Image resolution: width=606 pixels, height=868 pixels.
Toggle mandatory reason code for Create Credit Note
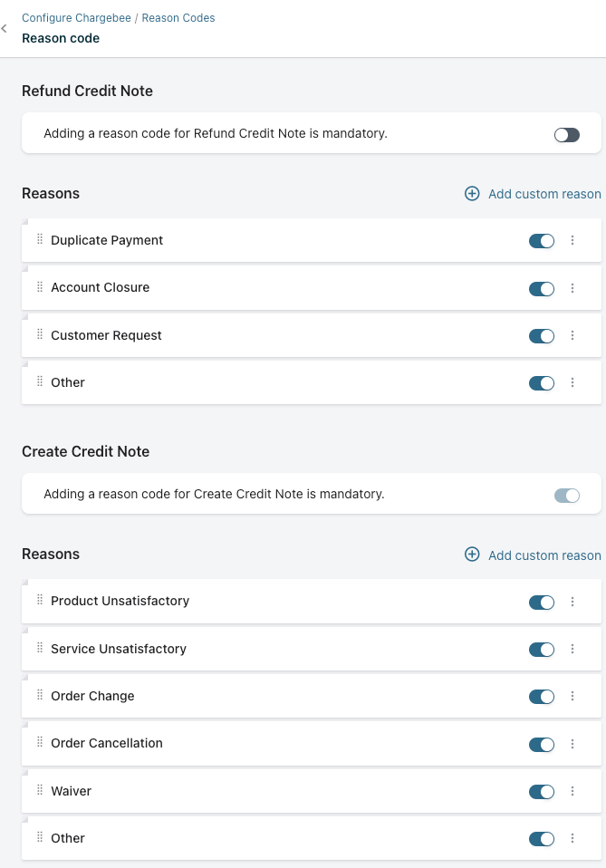[566, 496]
